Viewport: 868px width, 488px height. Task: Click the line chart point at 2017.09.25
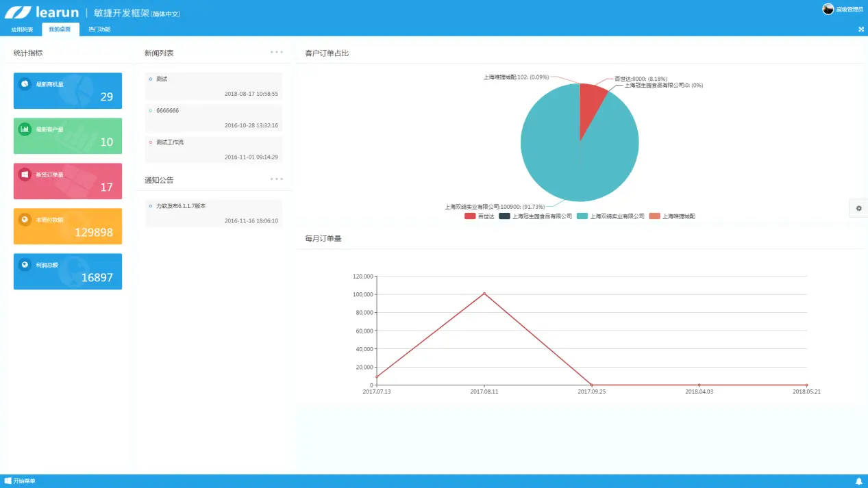point(592,385)
